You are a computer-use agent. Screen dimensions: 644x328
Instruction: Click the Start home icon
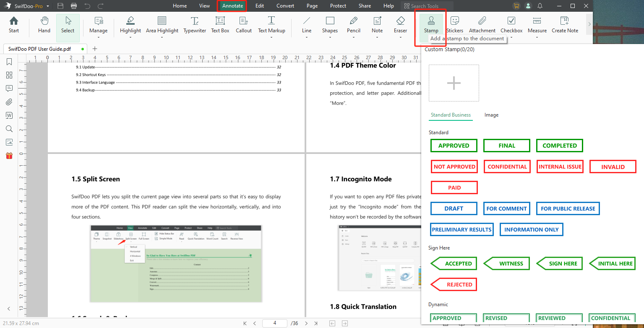pos(14,25)
